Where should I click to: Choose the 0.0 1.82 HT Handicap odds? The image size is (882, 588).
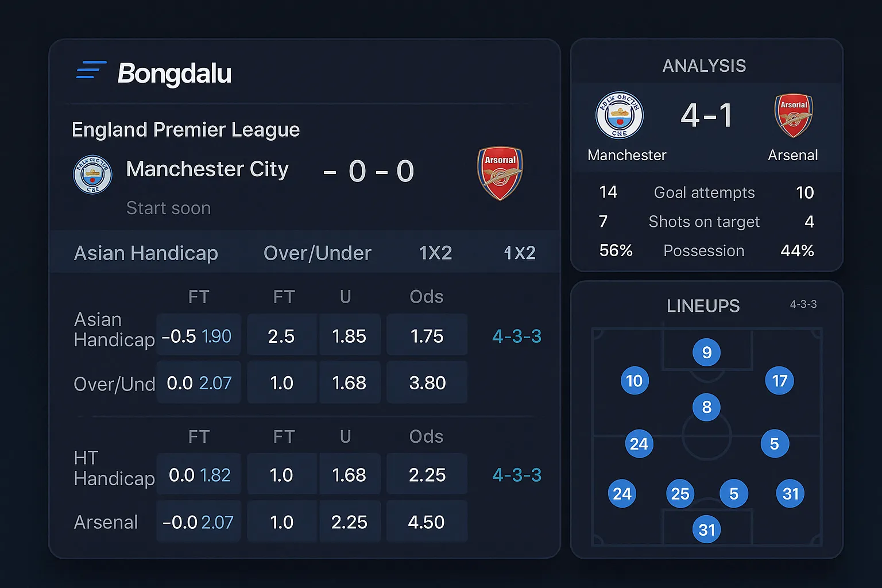point(199,475)
